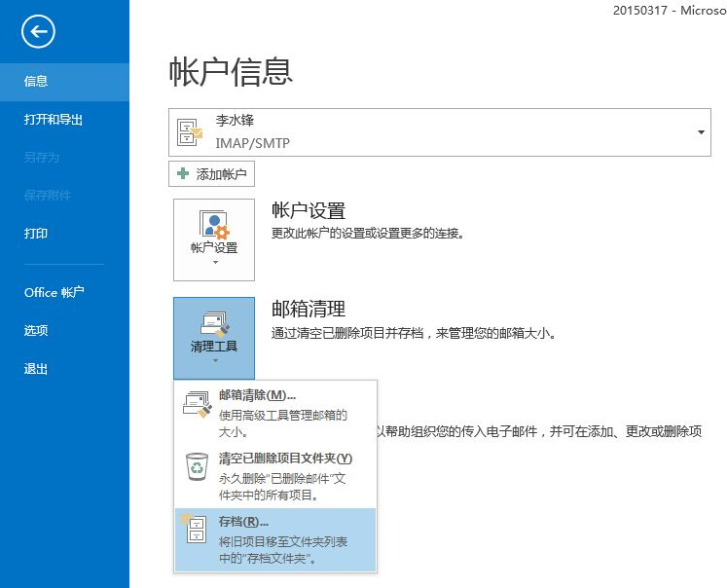Viewport: 727px width, 588px height.
Task: Open 选项 from the sidebar
Action: [37, 330]
